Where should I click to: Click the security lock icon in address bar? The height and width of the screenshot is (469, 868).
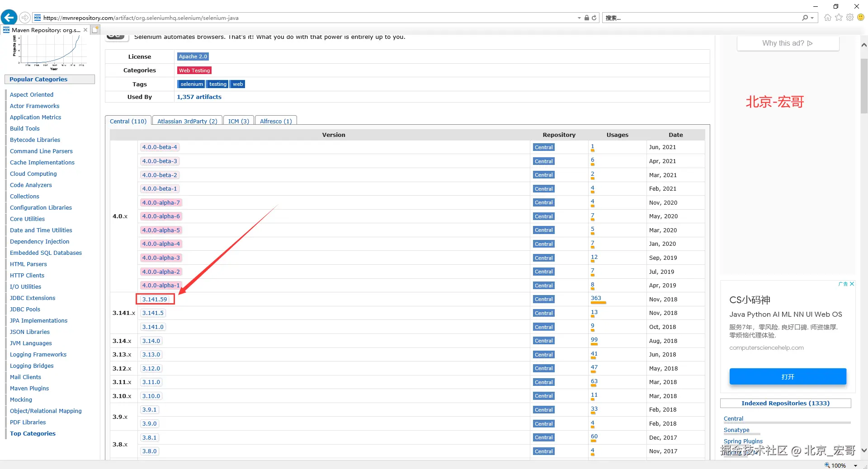point(586,18)
